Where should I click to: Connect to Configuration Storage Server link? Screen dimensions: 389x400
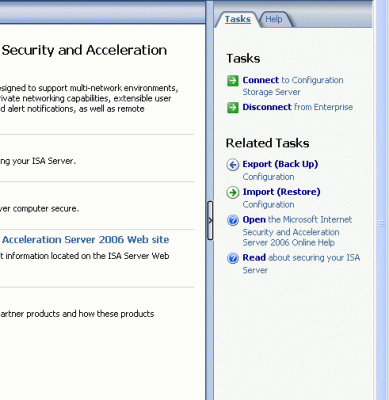click(x=293, y=86)
